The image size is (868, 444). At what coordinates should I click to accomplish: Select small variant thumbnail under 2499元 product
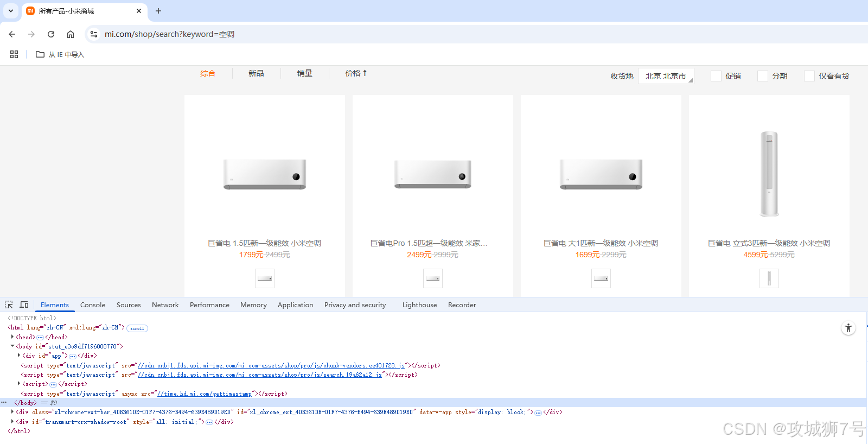433,278
